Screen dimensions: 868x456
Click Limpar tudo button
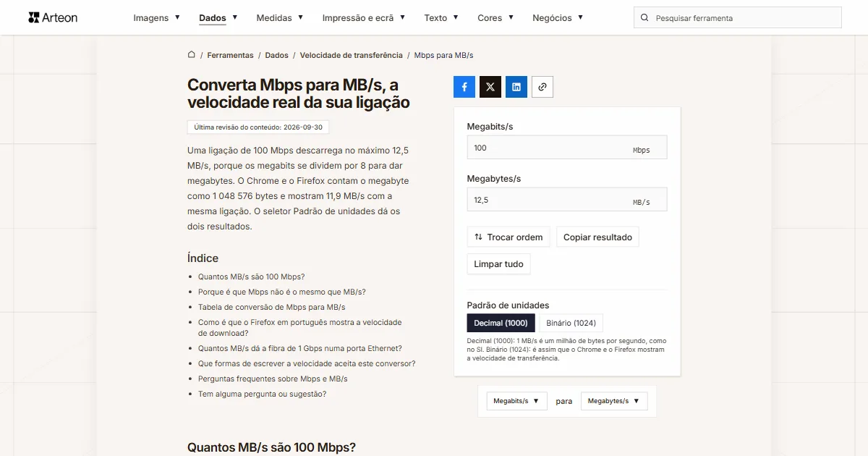point(498,264)
